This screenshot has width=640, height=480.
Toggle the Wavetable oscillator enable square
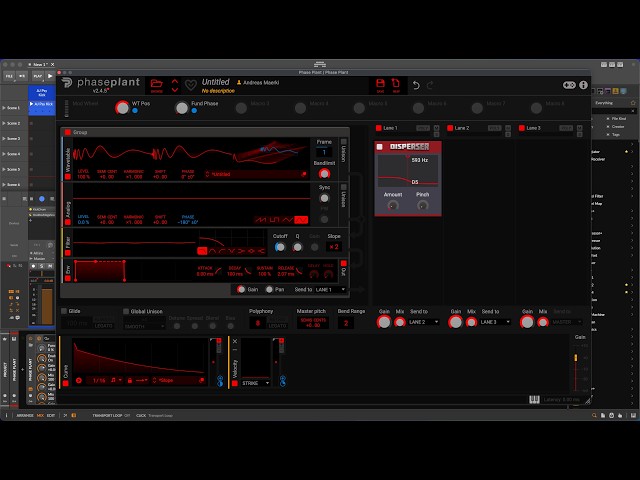(68, 176)
